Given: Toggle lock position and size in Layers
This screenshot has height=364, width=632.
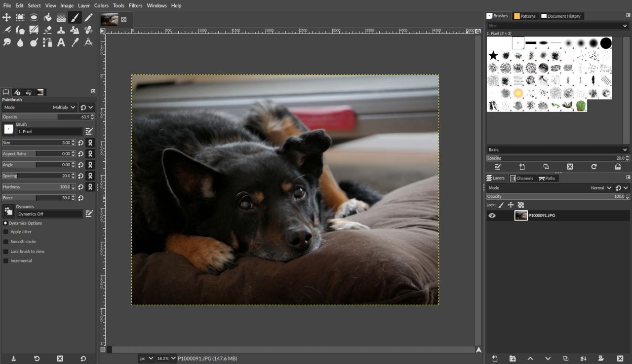Looking at the screenshot, I should (x=511, y=205).
